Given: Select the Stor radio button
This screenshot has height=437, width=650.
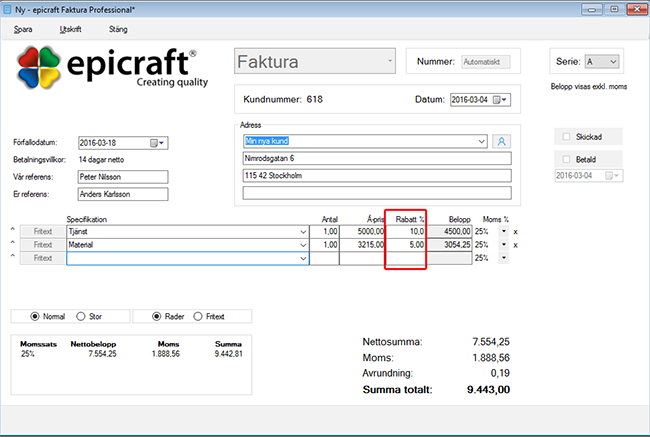Looking at the screenshot, I should pyautogui.click(x=81, y=316).
